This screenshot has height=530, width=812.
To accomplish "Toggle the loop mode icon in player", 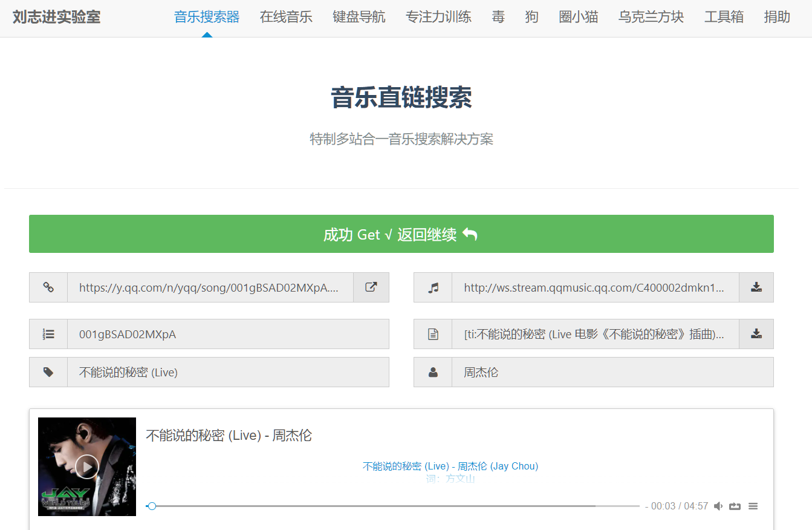I will click(735, 506).
